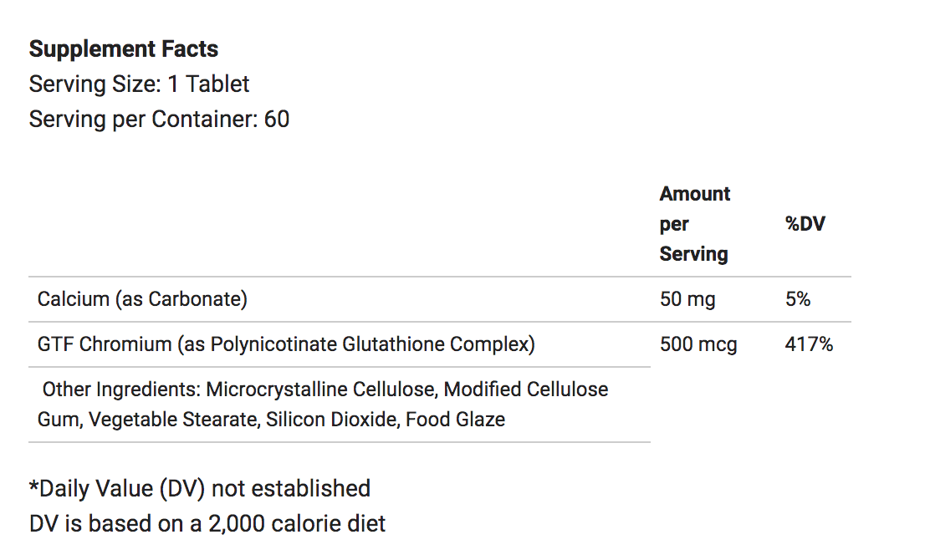Click the 500 mcg amount value

click(x=698, y=344)
